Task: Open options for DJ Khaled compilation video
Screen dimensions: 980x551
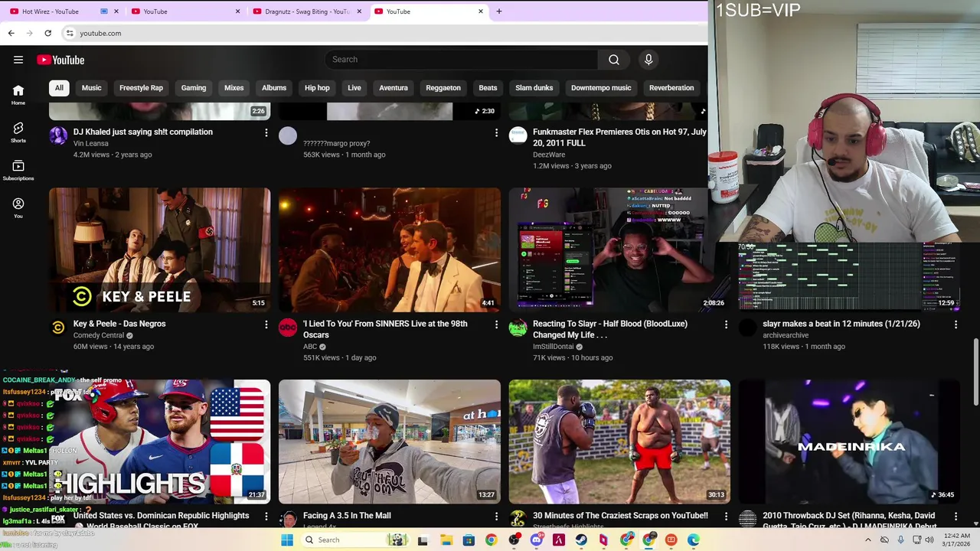Action: tap(266, 133)
